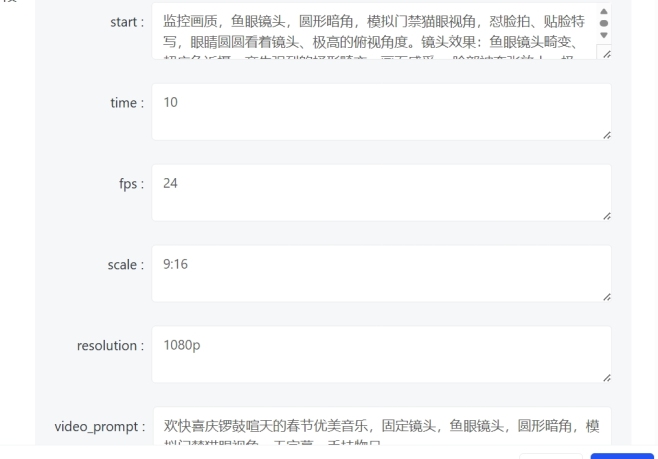Focus the fps field containing 24
This screenshot has height=459, width=658.
(380, 192)
